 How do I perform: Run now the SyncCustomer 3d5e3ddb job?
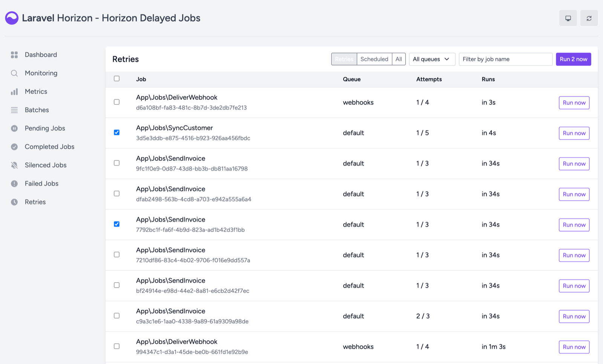click(x=574, y=133)
